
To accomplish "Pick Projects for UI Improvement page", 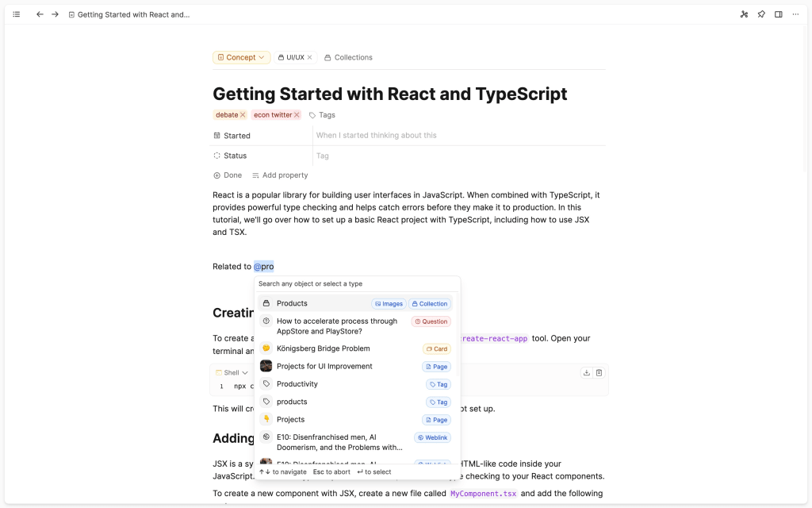I will tap(324, 366).
